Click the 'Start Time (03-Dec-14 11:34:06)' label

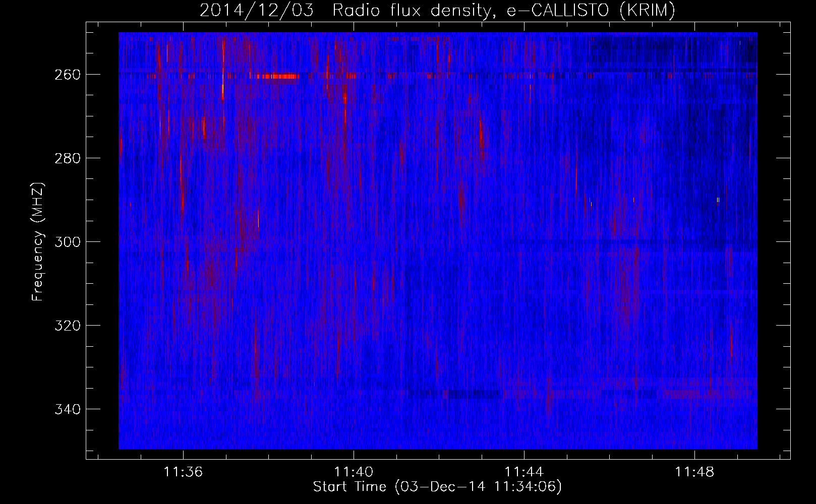pyautogui.click(x=437, y=487)
